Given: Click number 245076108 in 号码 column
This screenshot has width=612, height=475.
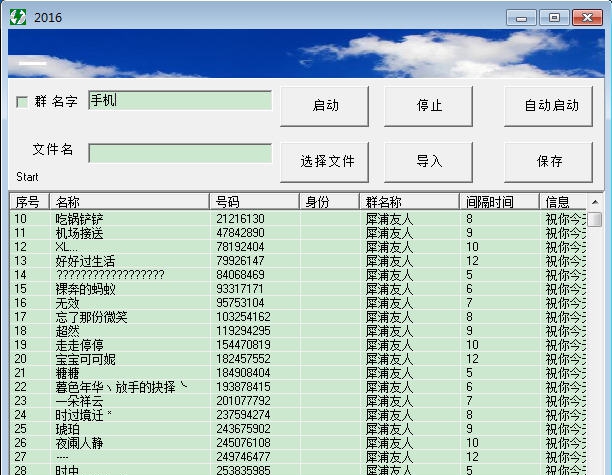Looking at the screenshot, I should 244,443.
